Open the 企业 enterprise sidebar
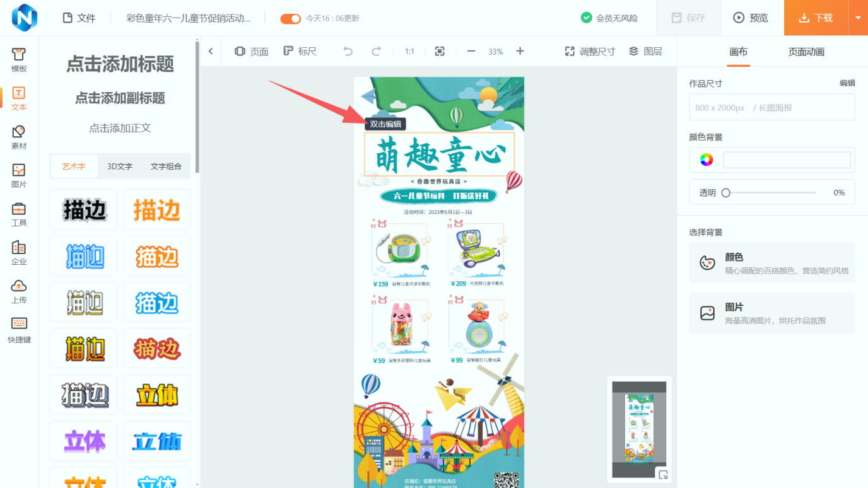 (19, 253)
